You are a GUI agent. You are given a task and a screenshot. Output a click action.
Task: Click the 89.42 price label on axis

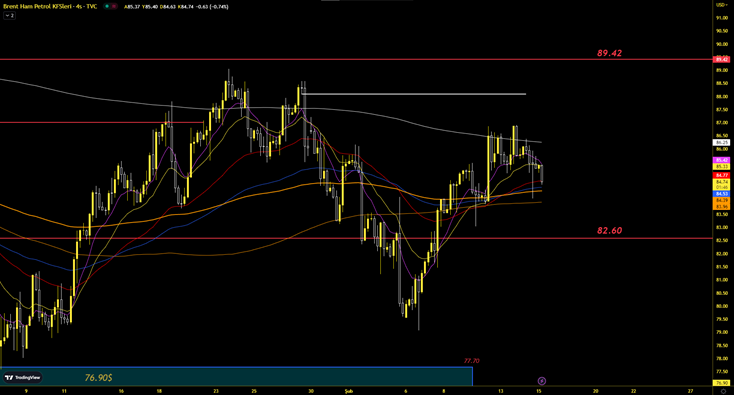pos(721,59)
